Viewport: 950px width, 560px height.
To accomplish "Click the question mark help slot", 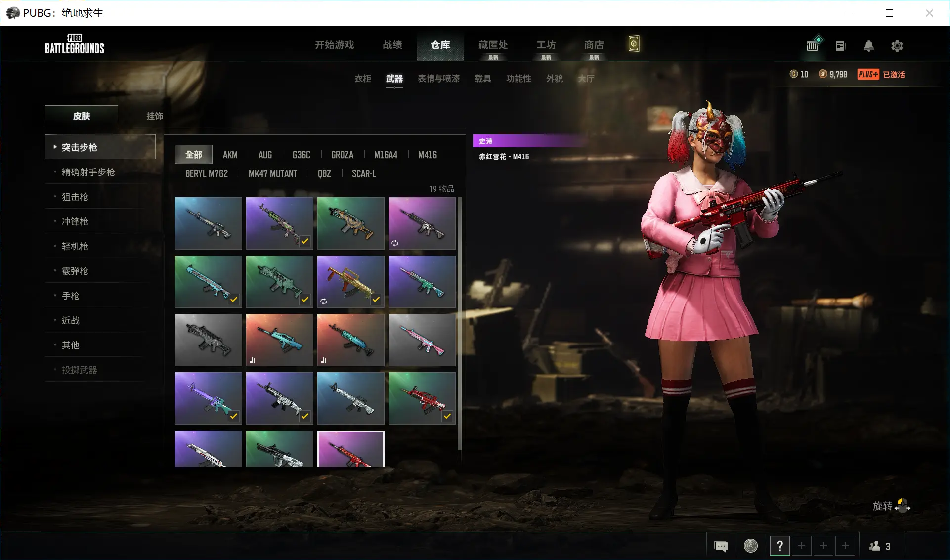I will [779, 546].
